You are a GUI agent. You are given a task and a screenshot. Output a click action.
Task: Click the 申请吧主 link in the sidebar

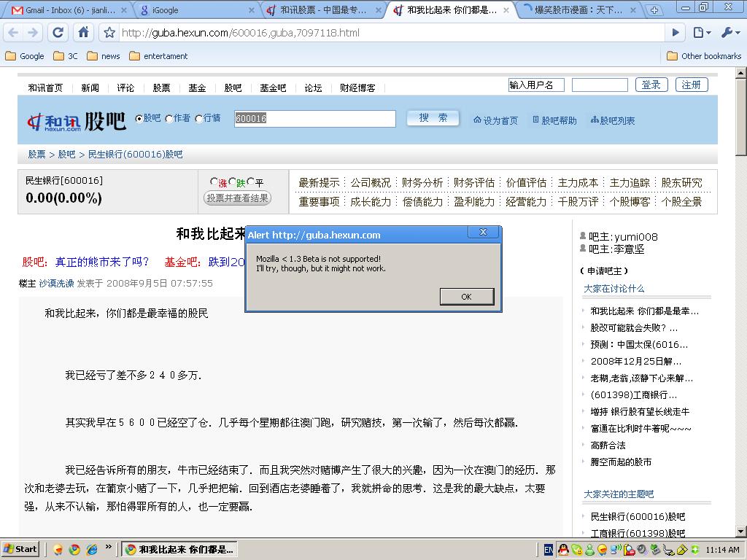tap(604, 271)
